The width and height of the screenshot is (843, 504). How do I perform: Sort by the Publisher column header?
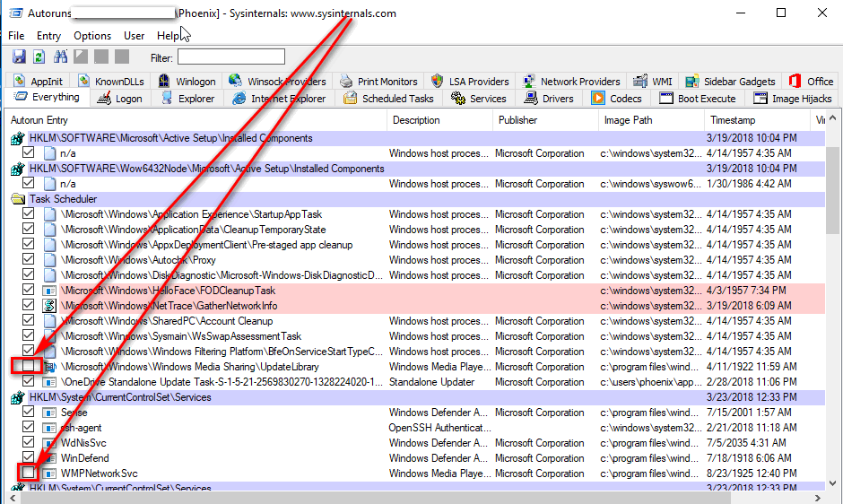tap(518, 120)
